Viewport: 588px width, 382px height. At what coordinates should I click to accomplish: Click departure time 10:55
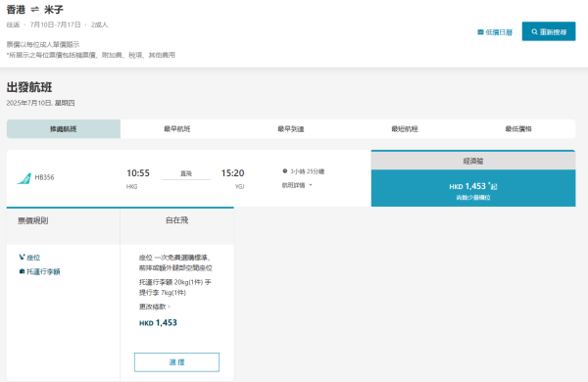tap(138, 173)
